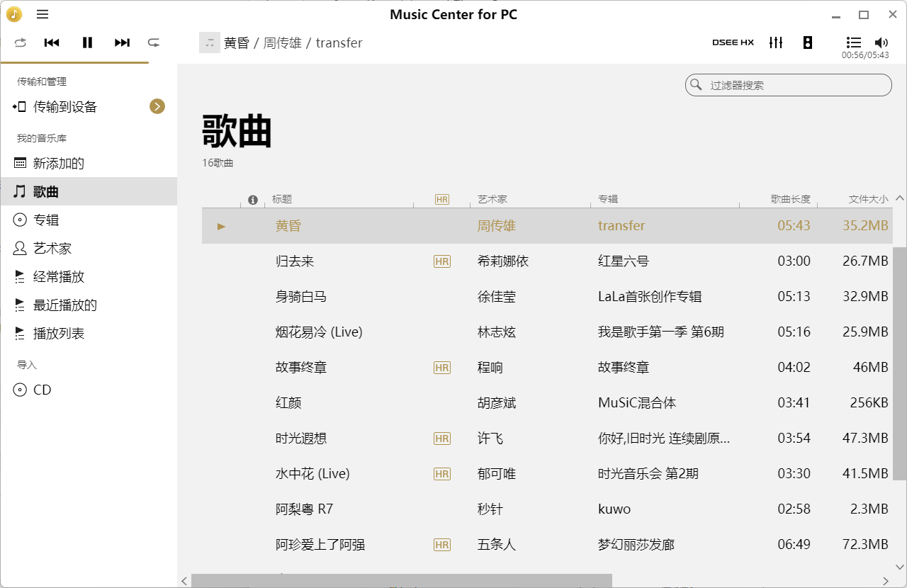This screenshot has height=588, width=907.
Task: Click album kuwo
Action: pos(614,509)
